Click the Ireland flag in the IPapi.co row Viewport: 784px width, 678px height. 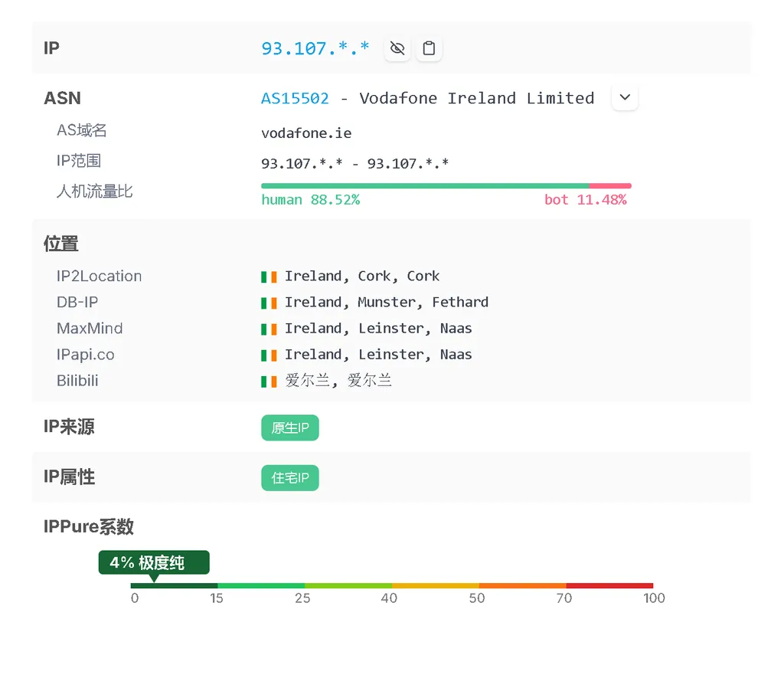pyautogui.click(x=269, y=354)
